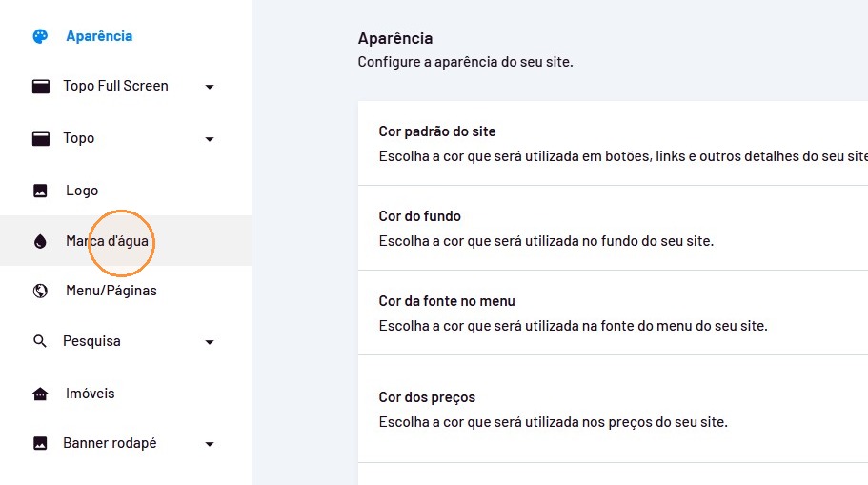
Task: Expand the Pesquisa submenu arrow
Action: pyautogui.click(x=210, y=342)
